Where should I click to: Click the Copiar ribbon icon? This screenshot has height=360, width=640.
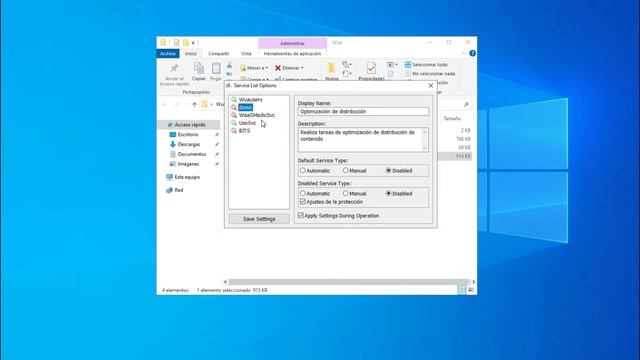tap(199, 68)
